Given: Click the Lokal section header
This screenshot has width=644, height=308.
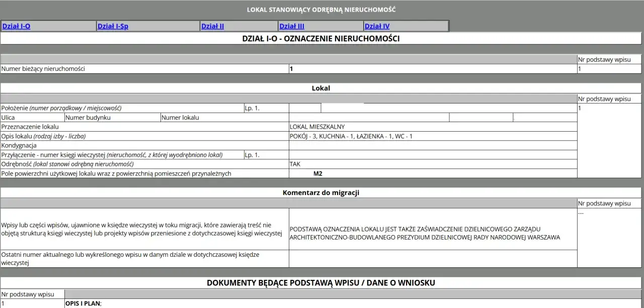Looking at the screenshot, I should pos(321,88).
